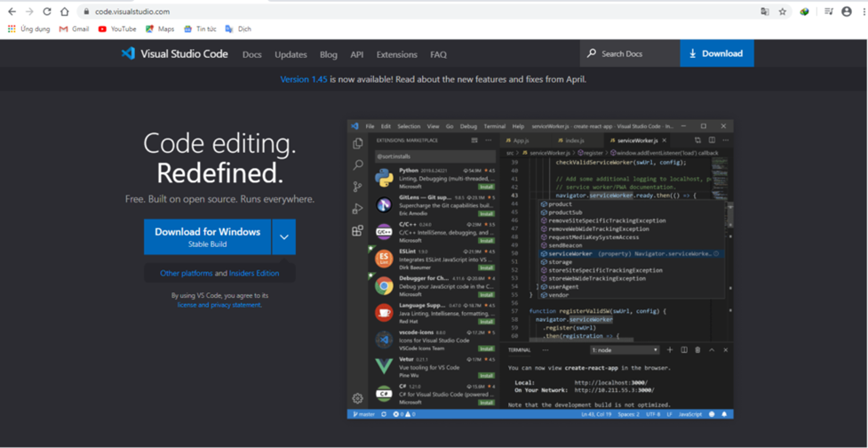Open the Docs navigation item
The width and height of the screenshot is (868, 448).
click(x=252, y=54)
